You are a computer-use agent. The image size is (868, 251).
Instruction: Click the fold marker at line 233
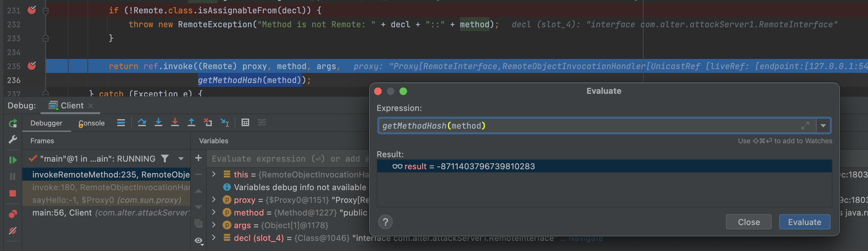coord(46,38)
